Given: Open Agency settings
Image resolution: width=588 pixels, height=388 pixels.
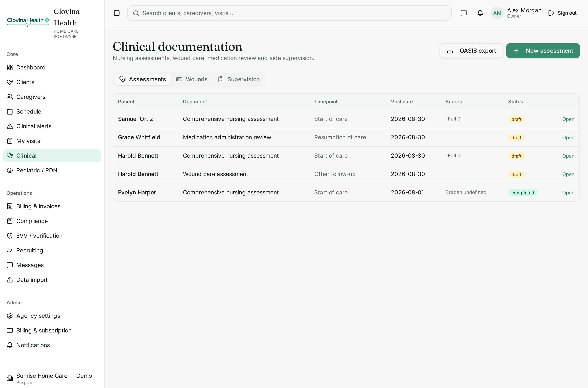Looking at the screenshot, I should [x=52, y=316].
